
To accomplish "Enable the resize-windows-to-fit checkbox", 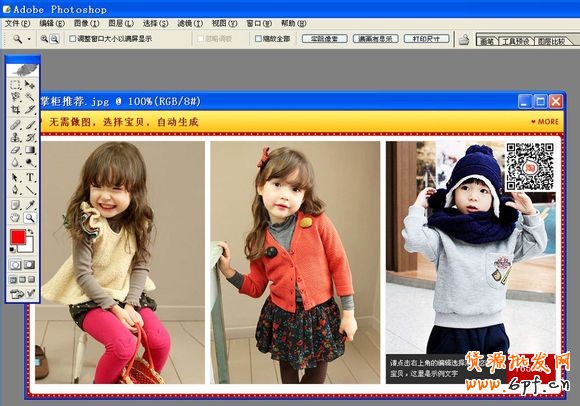I will click(x=72, y=38).
